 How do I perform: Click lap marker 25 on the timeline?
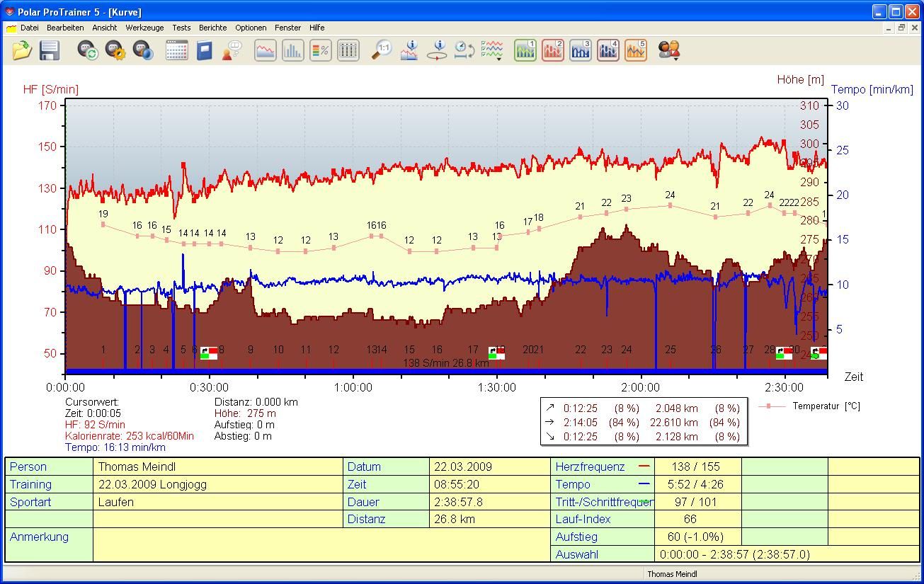coord(671,350)
